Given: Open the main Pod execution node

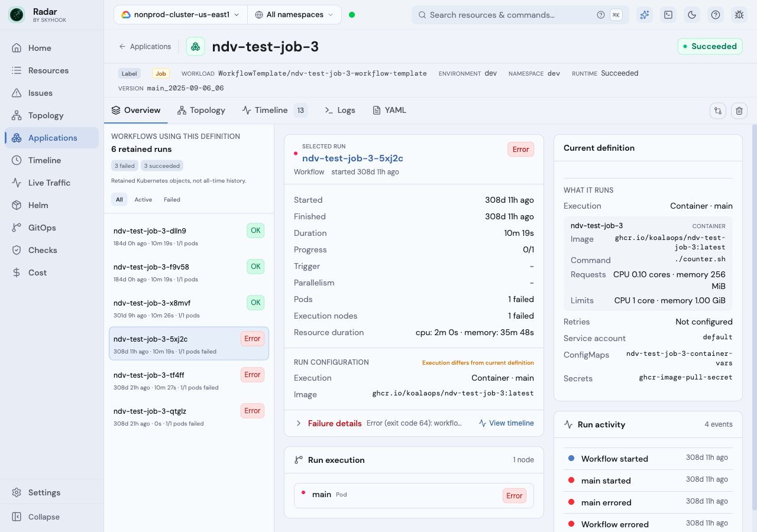Looking at the screenshot, I should point(414,495).
